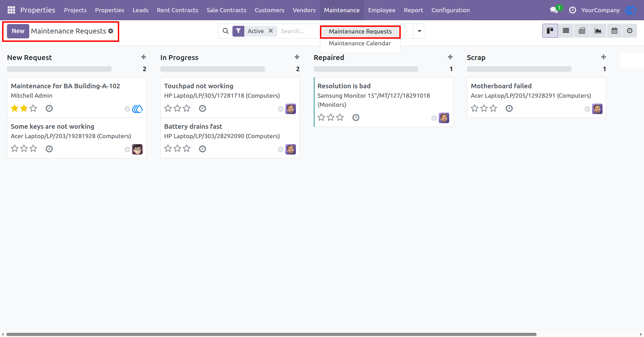Open the conversations chat icon
Viewport: 644px width, 337px height.
click(554, 10)
